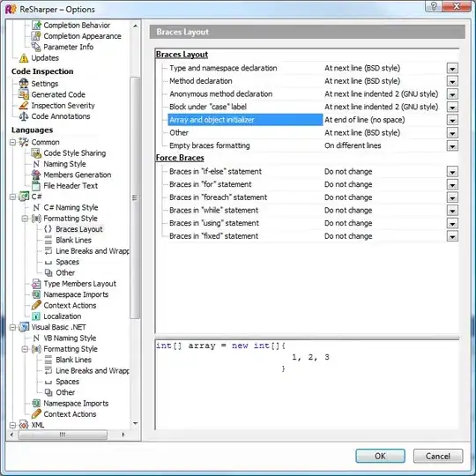Click the Completion Behavior icon

coord(36,26)
